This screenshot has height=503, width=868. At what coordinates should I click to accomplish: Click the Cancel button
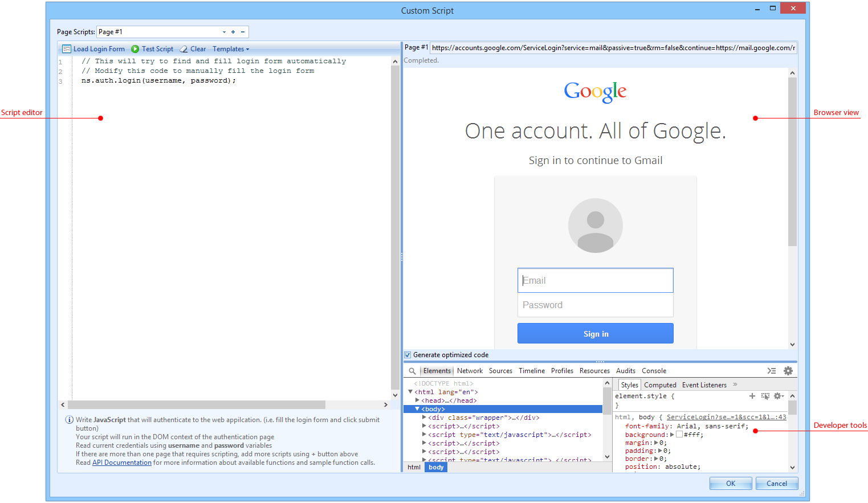click(777, 484)
